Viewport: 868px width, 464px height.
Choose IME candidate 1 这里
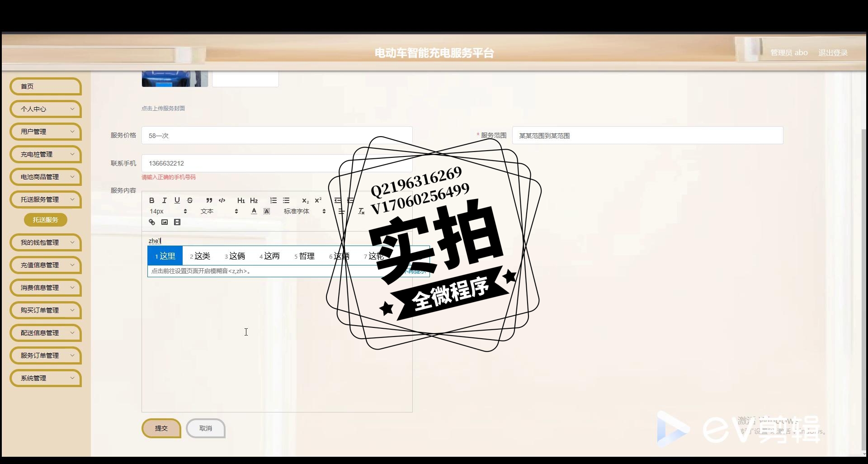coord(165,256)
